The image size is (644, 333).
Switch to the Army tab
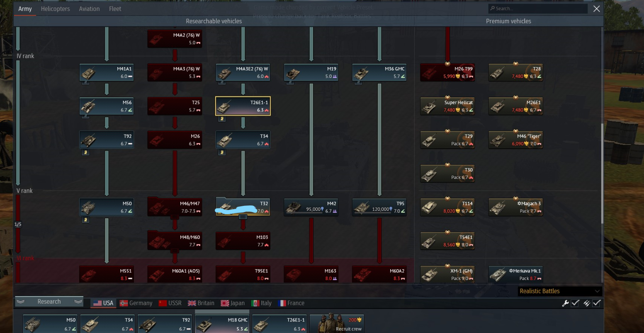pyautogui.click(x=25, y=9)
